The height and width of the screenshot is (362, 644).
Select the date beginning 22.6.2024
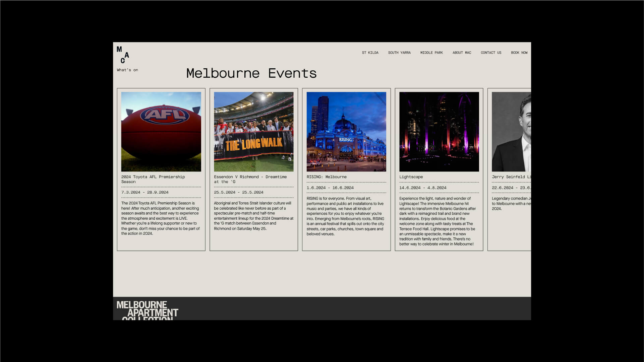coord(511,188)
